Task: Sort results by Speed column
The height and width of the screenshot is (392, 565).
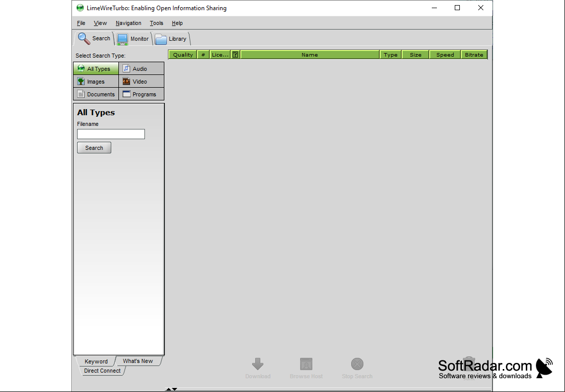Action: [445, 55]
